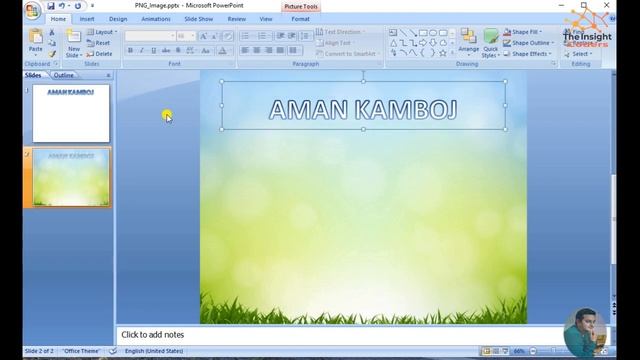Screen dimensions: 640x360
Task: Open the Quick Styles gallery
Action: pos(491,43)
